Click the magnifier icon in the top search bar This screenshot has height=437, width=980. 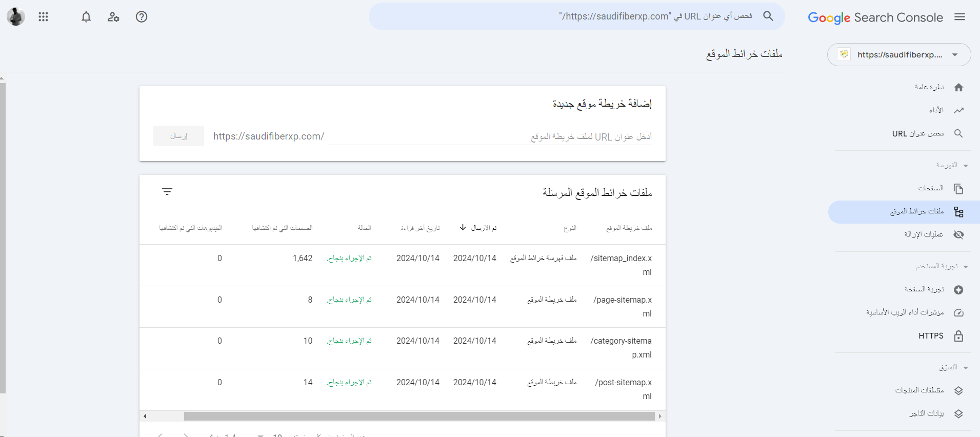coord(768,16)
